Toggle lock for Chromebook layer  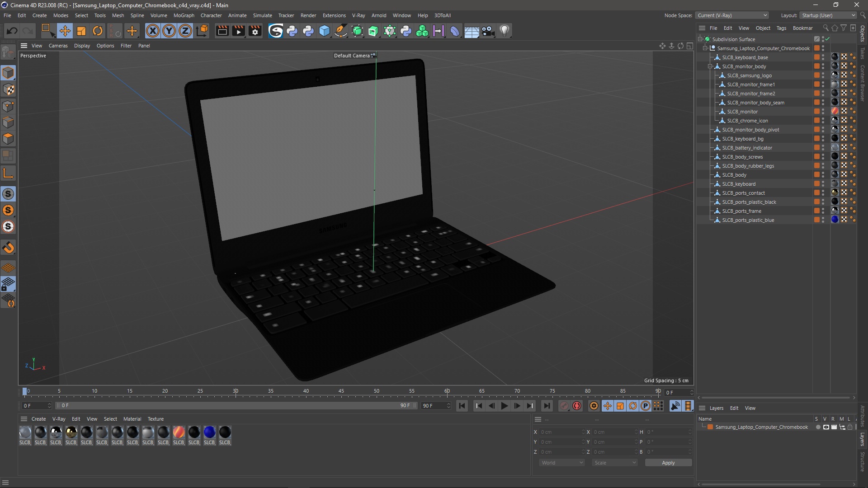(x=850, y=427)
